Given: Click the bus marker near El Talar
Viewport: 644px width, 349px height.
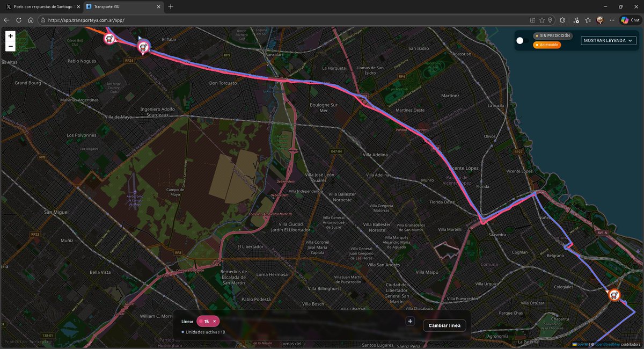Looking at the screenshot, I should pos(143,47).
